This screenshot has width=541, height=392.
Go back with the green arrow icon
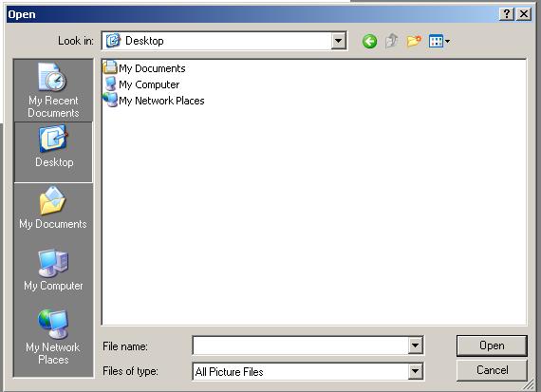click(x=369, y=42)
